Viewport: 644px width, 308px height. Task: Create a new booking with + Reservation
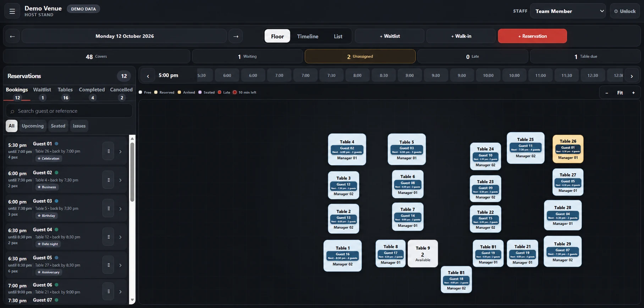pyautogui.click(x=532, y=36)
